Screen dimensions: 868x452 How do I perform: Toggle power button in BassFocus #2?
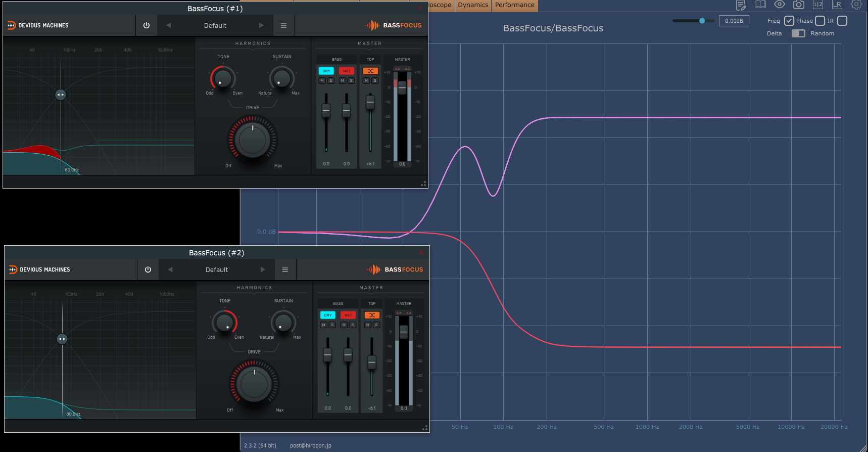(148, 269)
